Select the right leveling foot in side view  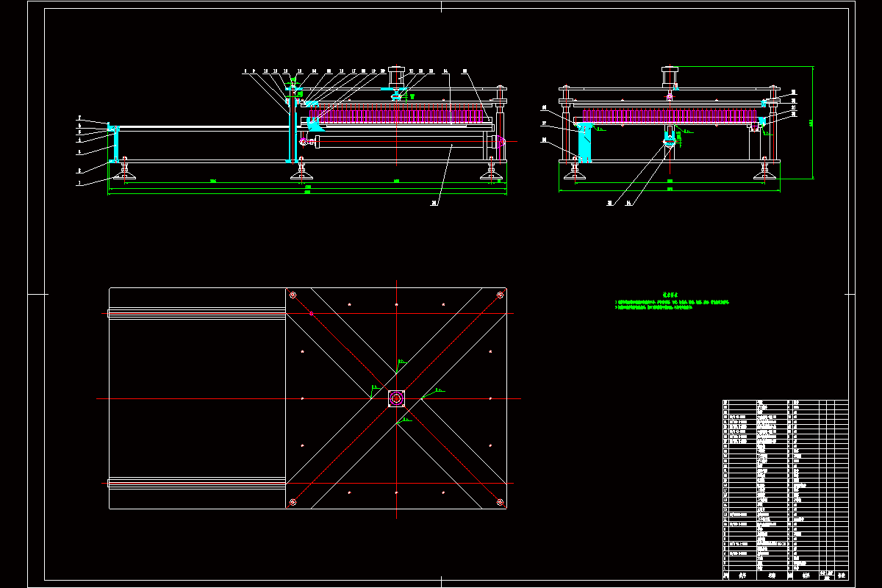765,170
